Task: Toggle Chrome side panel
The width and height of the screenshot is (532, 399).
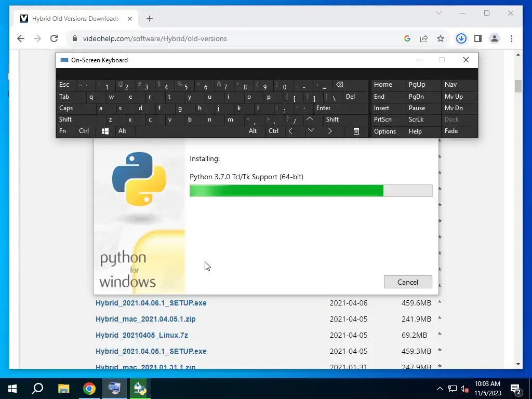Action: [478, 38]
